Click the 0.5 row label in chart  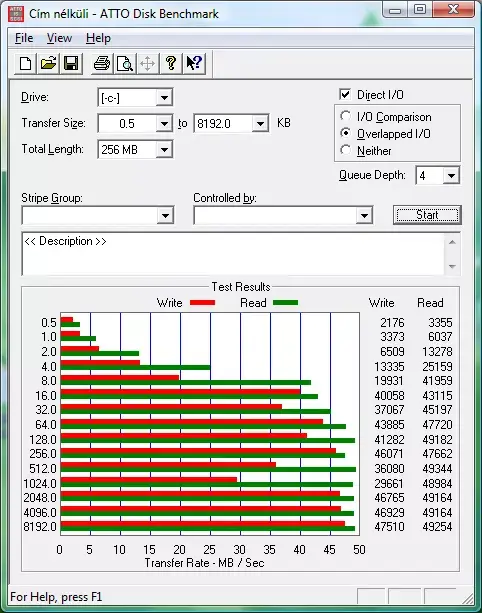click(x=49, y=323)
